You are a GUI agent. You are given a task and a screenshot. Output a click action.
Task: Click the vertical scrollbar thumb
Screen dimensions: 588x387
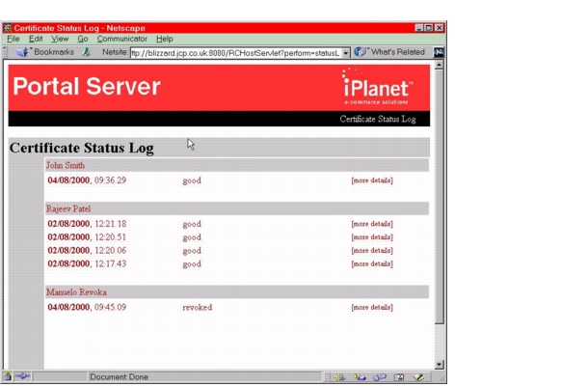(x=439, y=196)
